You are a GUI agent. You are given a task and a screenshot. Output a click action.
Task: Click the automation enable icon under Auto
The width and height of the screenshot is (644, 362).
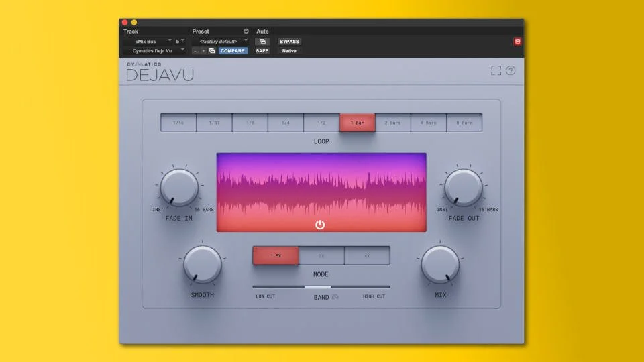(x=262, y=42)
